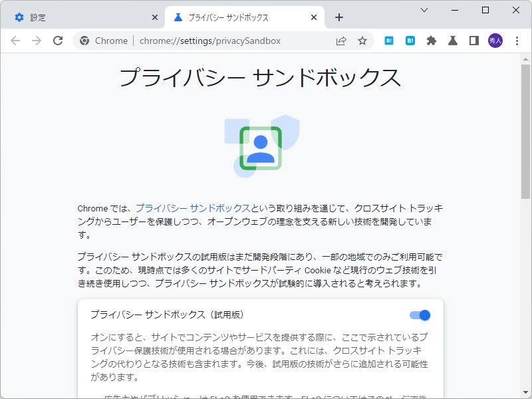Image resolution: width=532 pixels, height=399 pixels.
Task: Open the Extensions puzzle-piece menu
Action: 432,41
